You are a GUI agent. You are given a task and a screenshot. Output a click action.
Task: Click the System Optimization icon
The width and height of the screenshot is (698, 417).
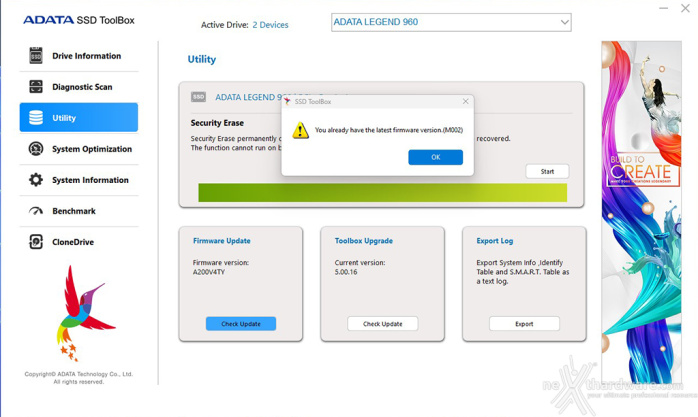click(36, 149)
